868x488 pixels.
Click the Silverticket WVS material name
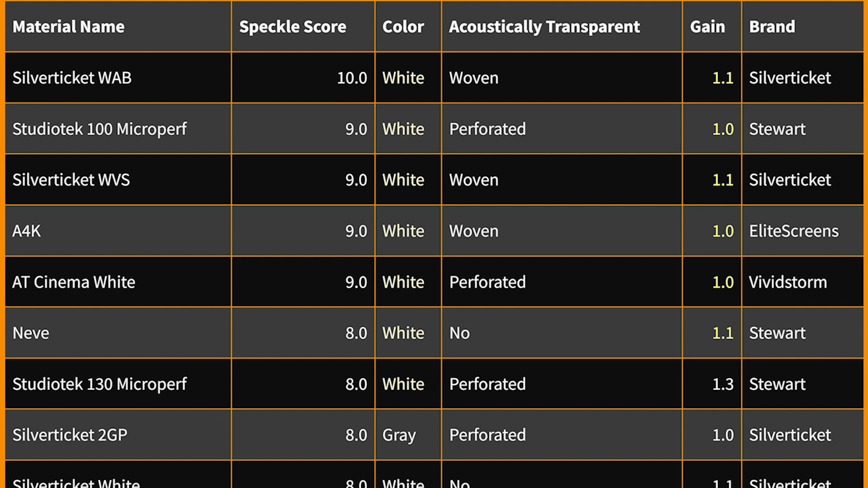[x=71, y=180]
